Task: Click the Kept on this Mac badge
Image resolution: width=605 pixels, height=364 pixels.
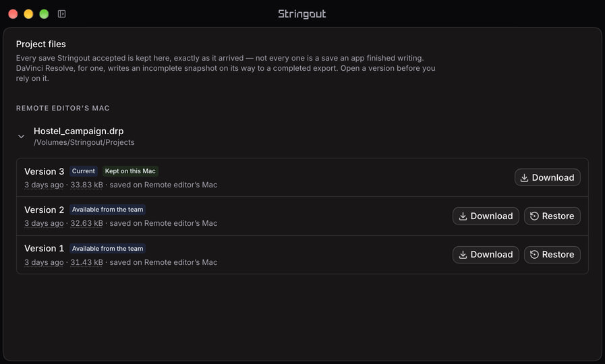Action: pos(130,171)
